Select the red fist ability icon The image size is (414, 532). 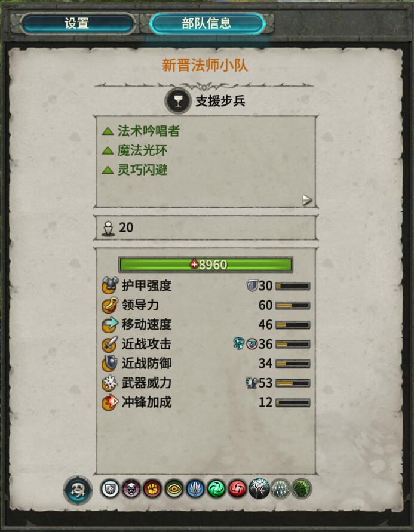[152, 489]
